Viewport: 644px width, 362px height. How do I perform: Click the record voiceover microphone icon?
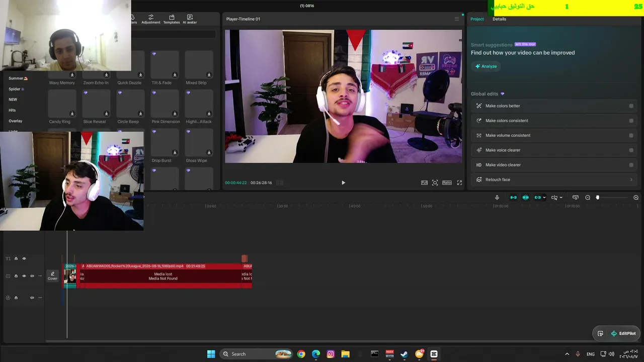(497, 198)
